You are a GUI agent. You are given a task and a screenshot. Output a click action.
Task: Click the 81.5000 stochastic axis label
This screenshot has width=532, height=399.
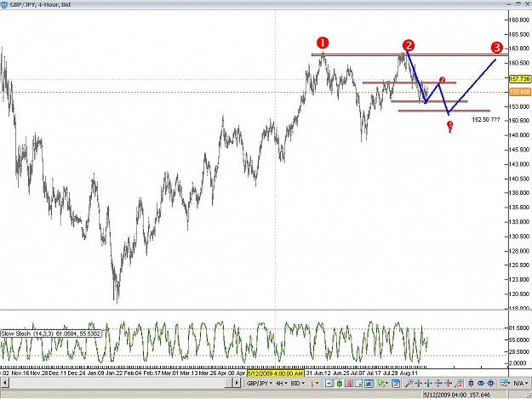pyautogui.click(x=520, y=328)
